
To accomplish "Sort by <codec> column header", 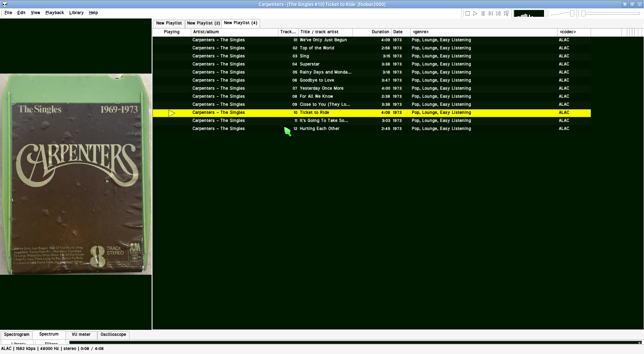I will coord(574,32).
